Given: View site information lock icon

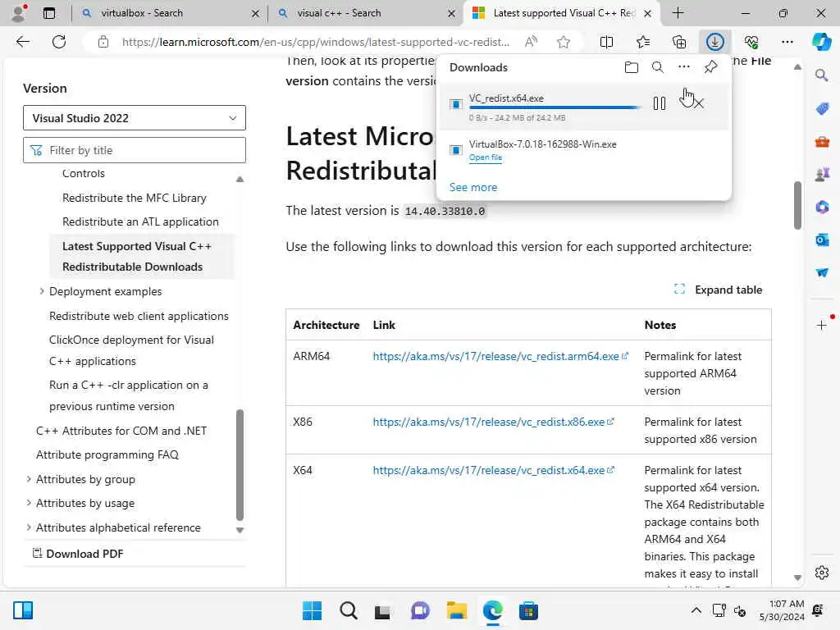Looking at the screenshot, I should coord(103,42).
